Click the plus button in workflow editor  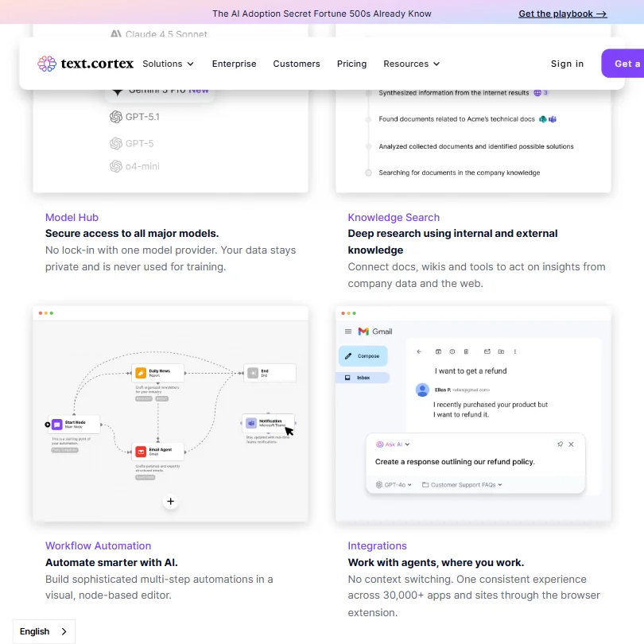[170, 502]
